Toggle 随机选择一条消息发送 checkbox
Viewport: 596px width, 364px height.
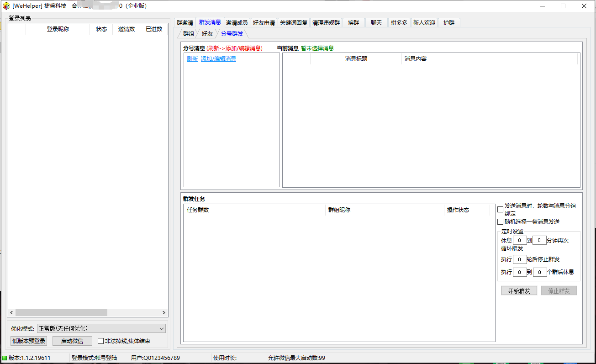coord(501,222)
